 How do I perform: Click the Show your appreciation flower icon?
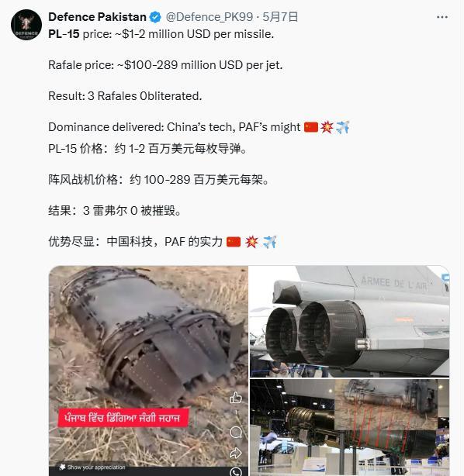pos(63,467)
